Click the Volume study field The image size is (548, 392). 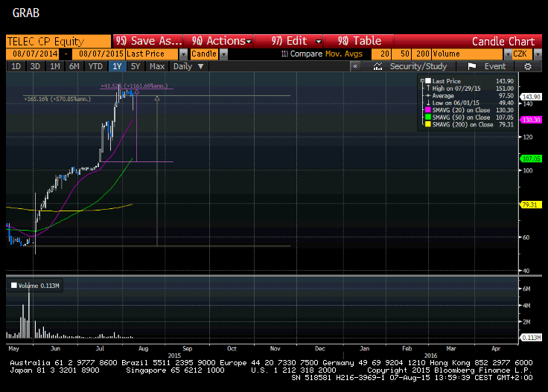point(468,54)
